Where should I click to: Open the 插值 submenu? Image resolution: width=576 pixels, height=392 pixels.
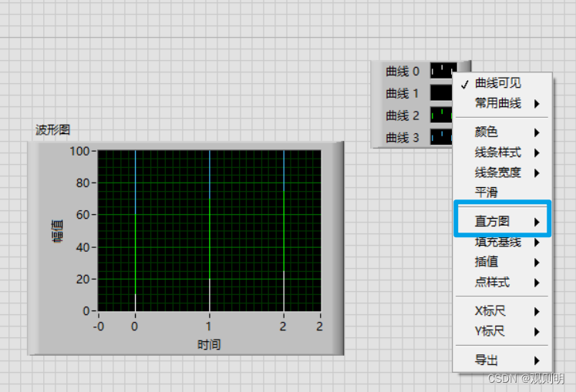click(502, 262)
